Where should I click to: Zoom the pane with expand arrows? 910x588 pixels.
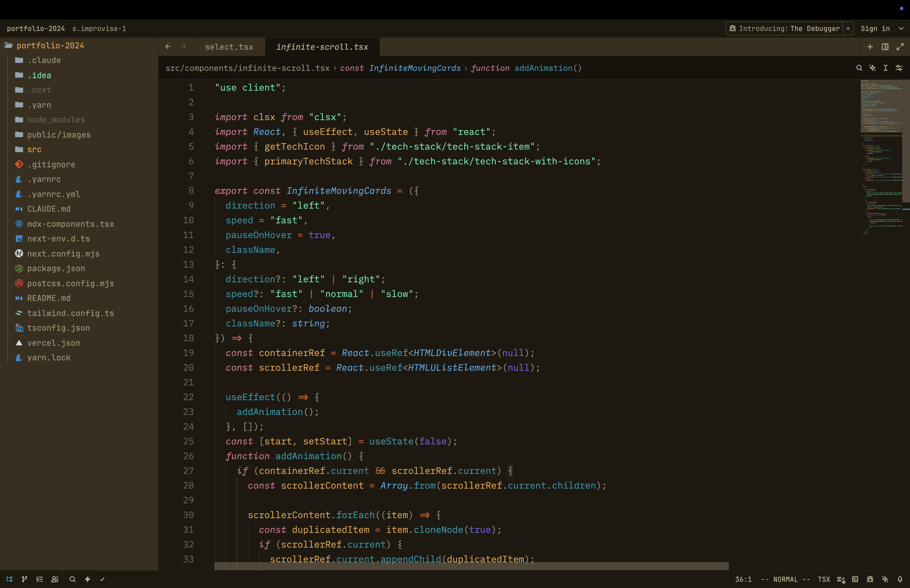900,47
